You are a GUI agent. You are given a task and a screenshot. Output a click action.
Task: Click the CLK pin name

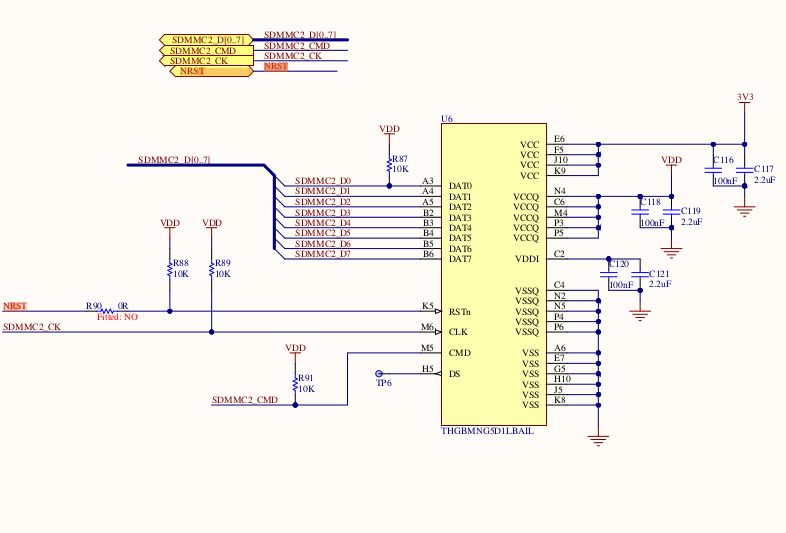458,332
